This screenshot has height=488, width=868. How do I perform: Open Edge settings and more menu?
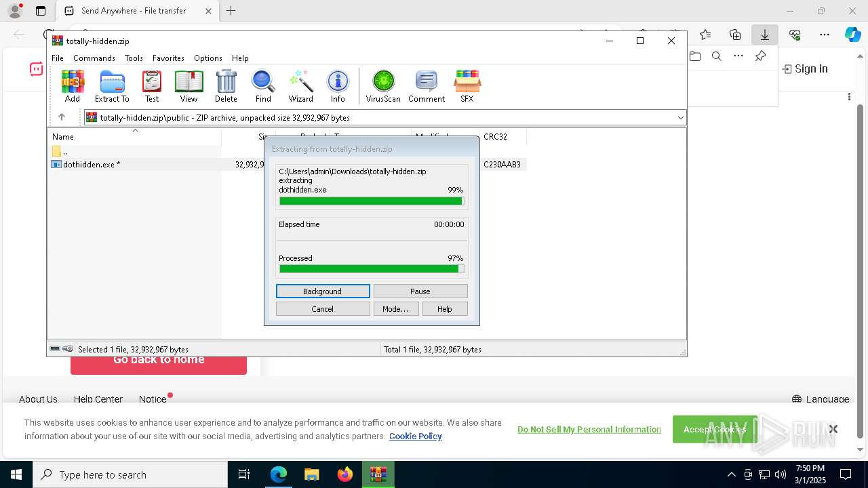825,35
